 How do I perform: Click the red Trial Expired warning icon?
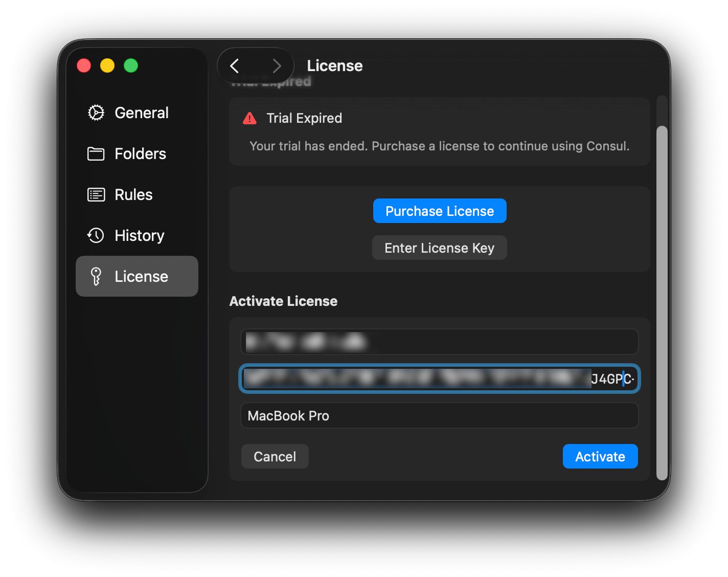point(249,118)
